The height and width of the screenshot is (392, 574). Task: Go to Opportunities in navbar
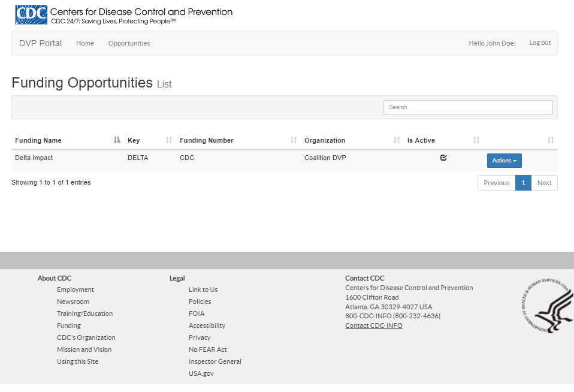pos(129,43)
